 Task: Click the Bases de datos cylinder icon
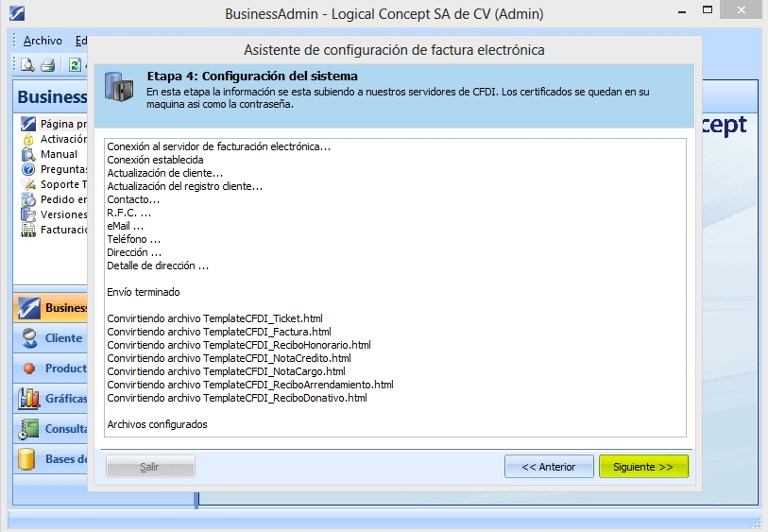[26, 459]
